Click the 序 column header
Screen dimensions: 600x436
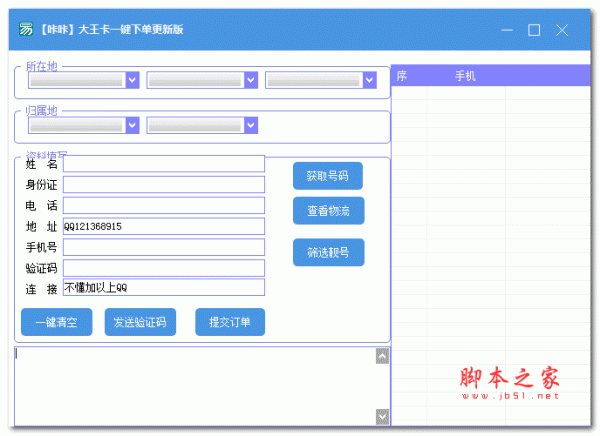click(402, 76)
